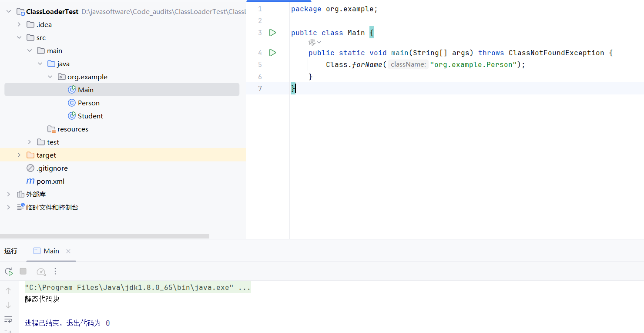Click the .gitignore file icon
This screenshot has height=333, width=644.
click(30, 168)
